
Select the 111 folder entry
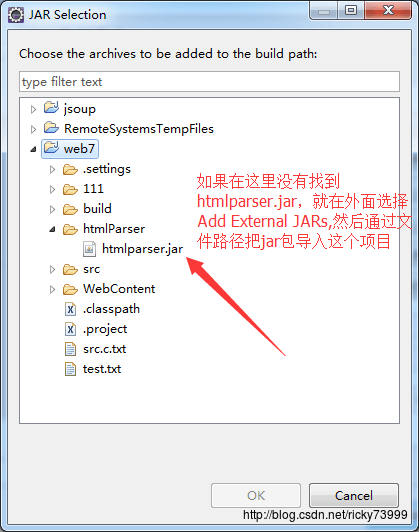[93, 189]
